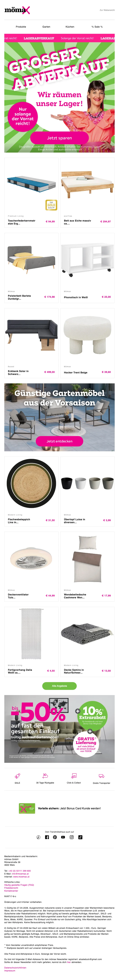Click the Jetzt sparen button

coord(59,138)
